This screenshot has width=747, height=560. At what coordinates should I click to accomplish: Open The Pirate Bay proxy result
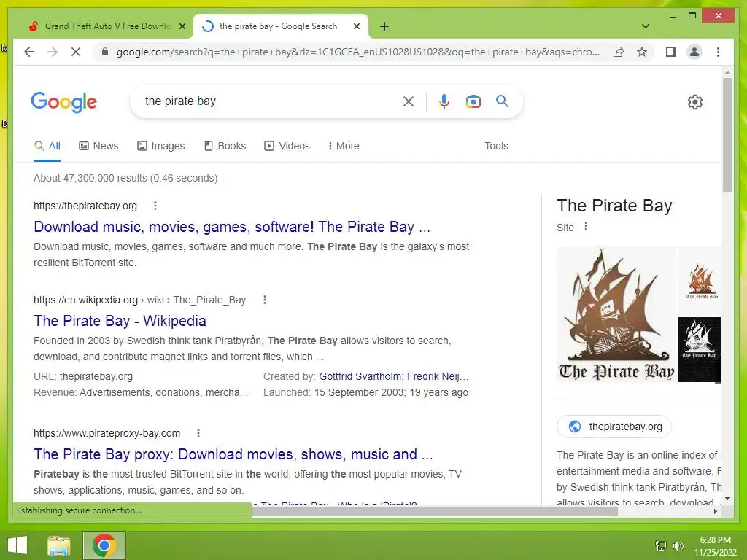(233, 454)
